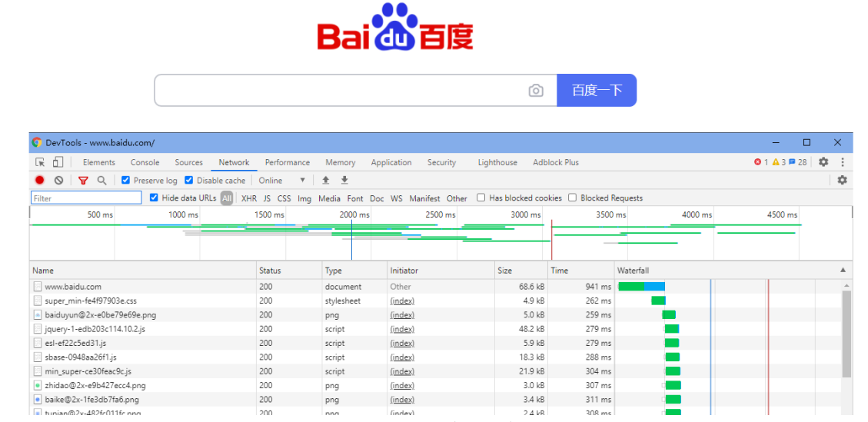Image resolution: width=868 pixels, height=422 pixels.
Task: Click the camera image search icon
Action: [x=536, y=91]
